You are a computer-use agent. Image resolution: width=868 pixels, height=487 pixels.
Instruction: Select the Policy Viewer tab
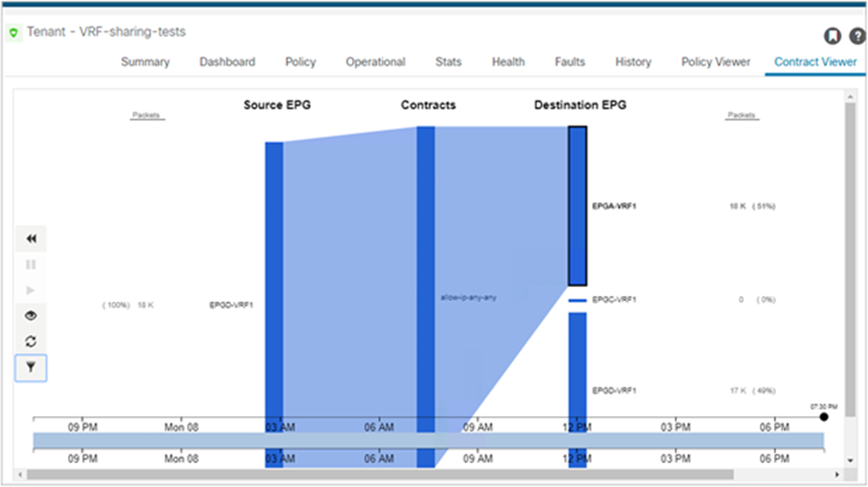715,62
